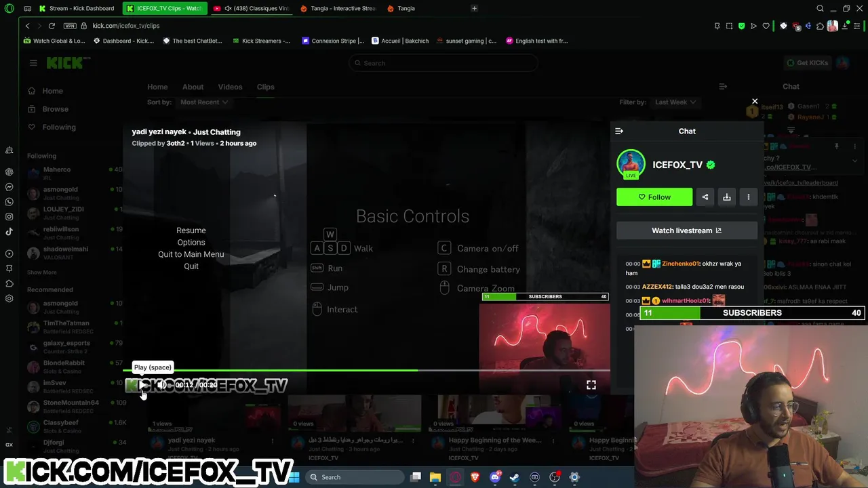The image size is (868, 488).
Task: Switch to channel Videos tab
Action: (x=230, y=87)
